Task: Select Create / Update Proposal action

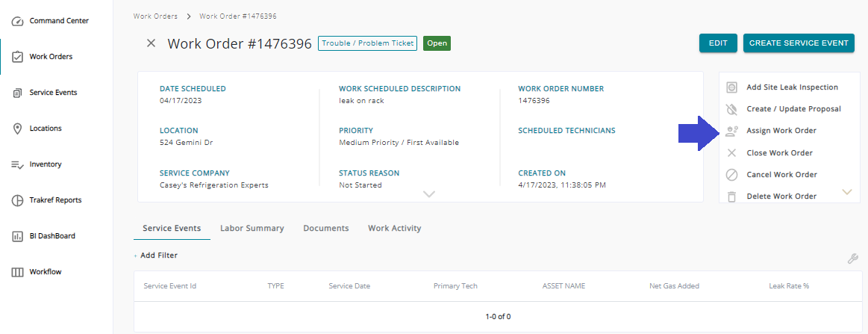Action: (x=794, y=109)
